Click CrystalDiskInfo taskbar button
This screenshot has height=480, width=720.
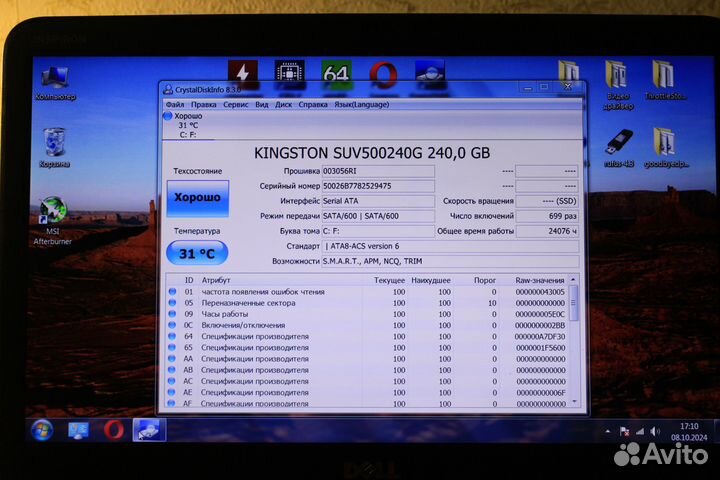(149, 430)
